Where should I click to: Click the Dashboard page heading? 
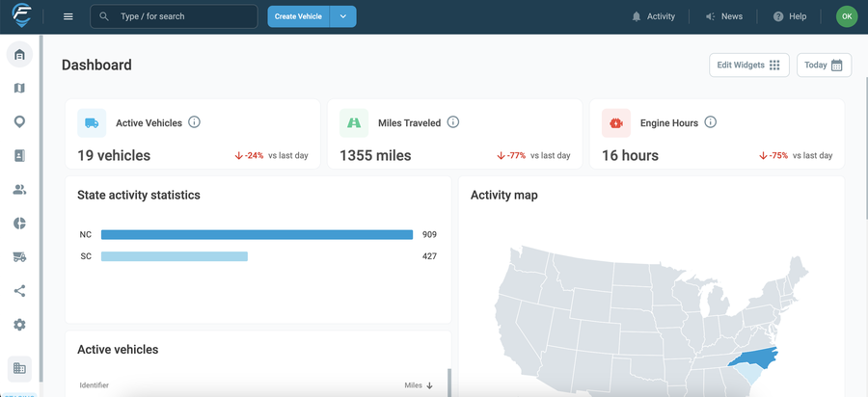point(96,66)
